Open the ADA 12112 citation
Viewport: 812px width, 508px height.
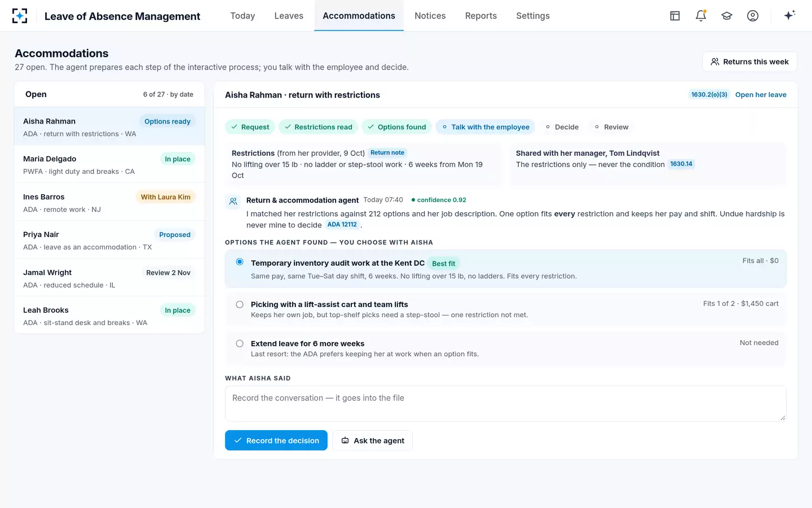click(342, 225)
